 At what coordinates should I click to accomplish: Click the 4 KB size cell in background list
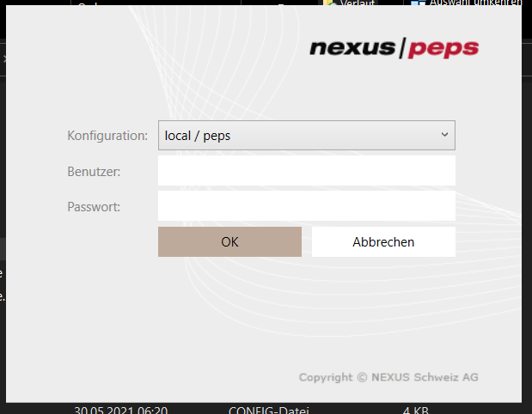416,410
